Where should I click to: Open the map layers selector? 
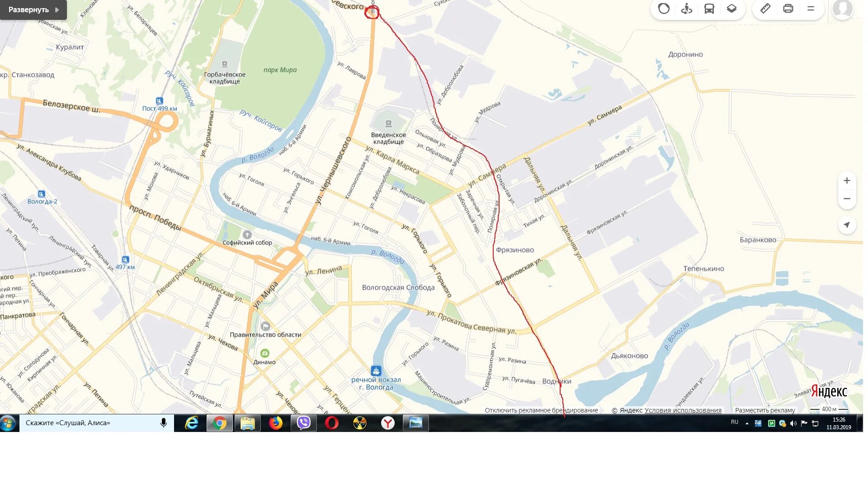(x=732, y=9)
